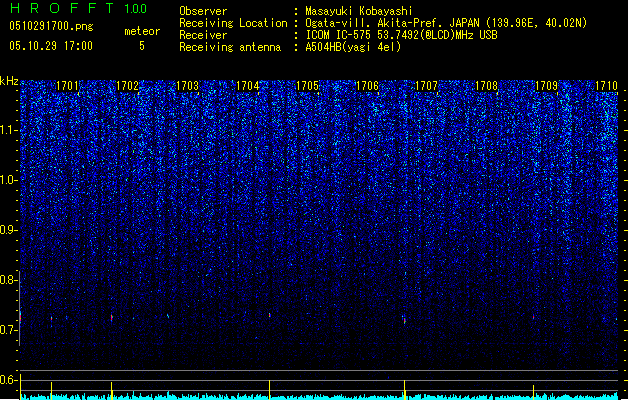Click the version number 1.00
The image size is (629, 400).
click(136, 9)
